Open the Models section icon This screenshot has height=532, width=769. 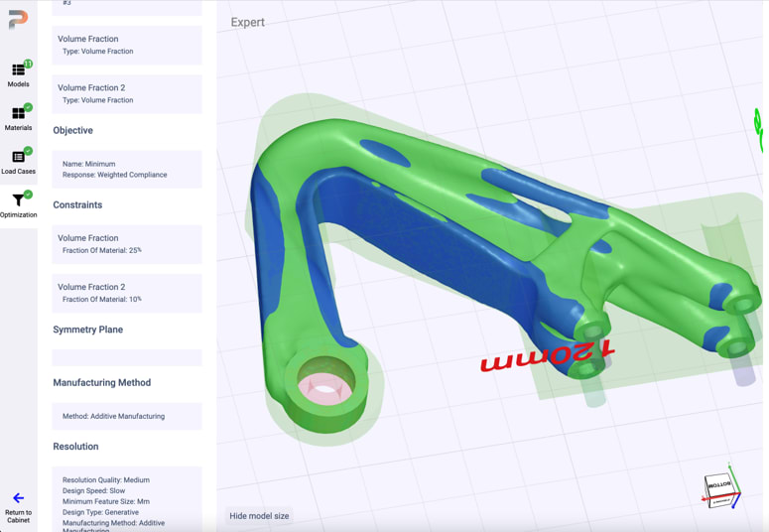(x=19, y=70)
